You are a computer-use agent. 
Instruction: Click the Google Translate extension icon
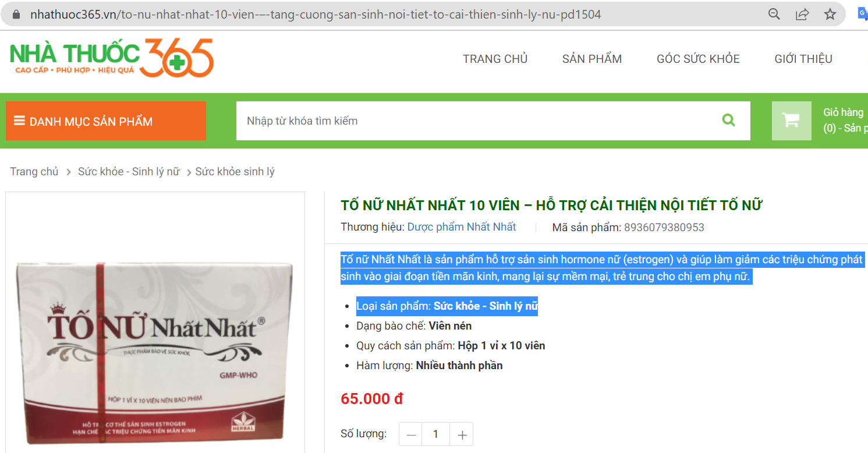click(862, 15)
